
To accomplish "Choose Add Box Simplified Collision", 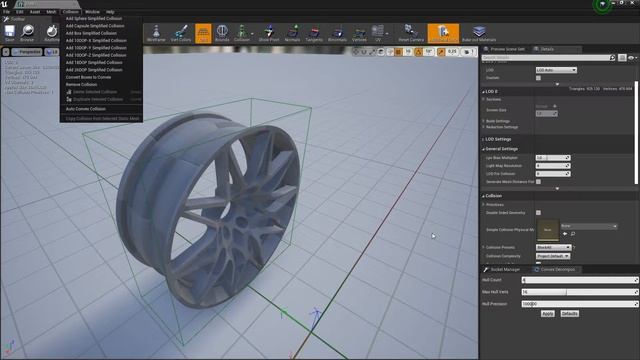I will coord(91,33).
